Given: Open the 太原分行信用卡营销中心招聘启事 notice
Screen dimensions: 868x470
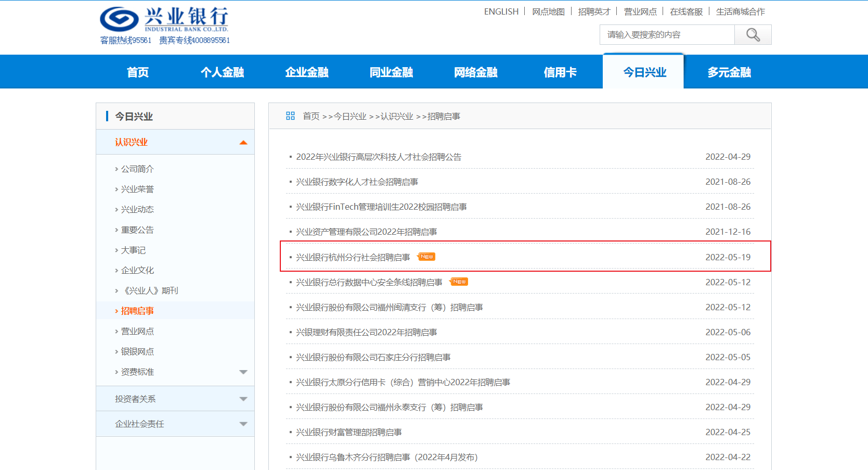Looking at the screenshot, I should [403, 382].
